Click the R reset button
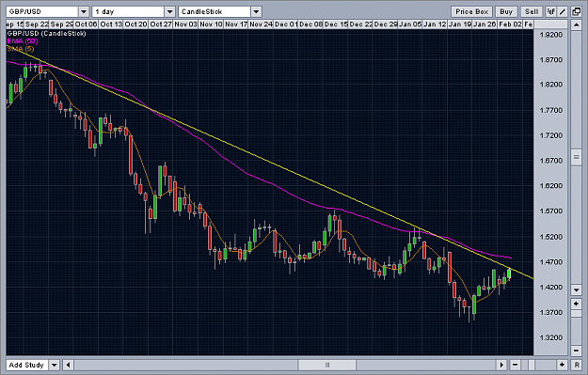Viewport: 588px width, 375px height. click(576, 365)
